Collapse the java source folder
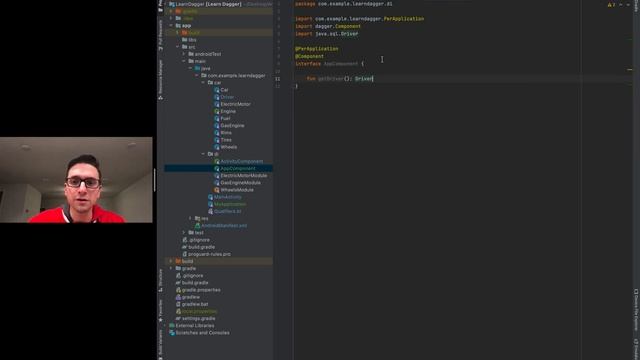Viewport: 640px width, 360px height. click(191, 68)
